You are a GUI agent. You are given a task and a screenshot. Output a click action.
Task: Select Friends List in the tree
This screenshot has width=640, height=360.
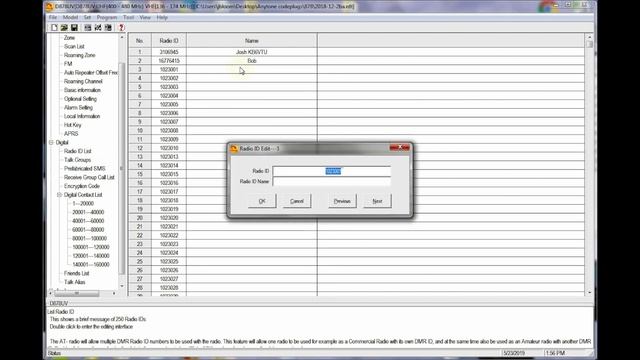[76, 273]
